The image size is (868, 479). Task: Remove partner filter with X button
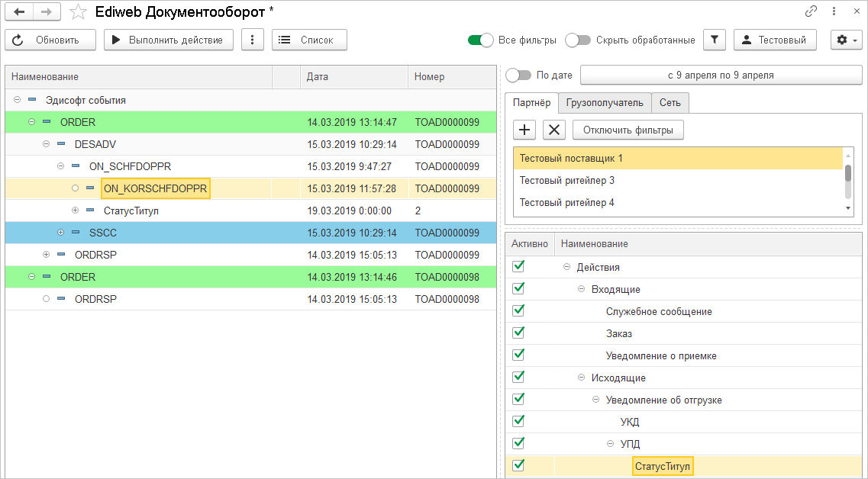coord(554,130)
